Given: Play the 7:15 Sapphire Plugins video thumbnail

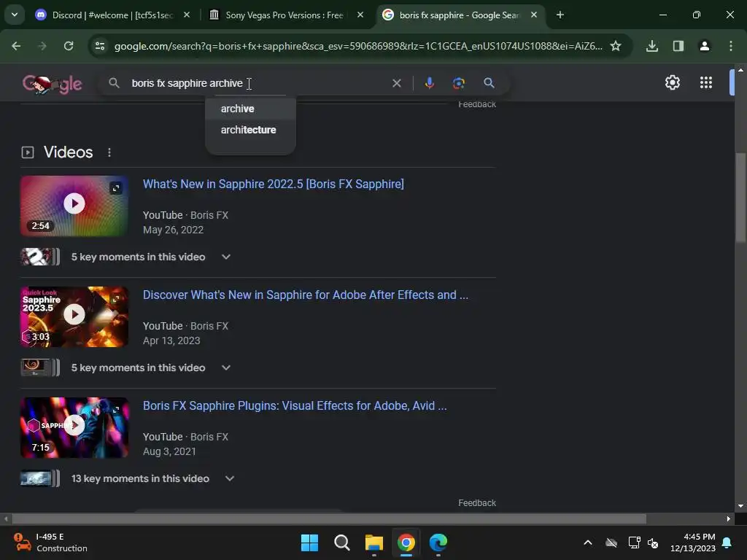Looking at the screenshot, I should 74,427.
